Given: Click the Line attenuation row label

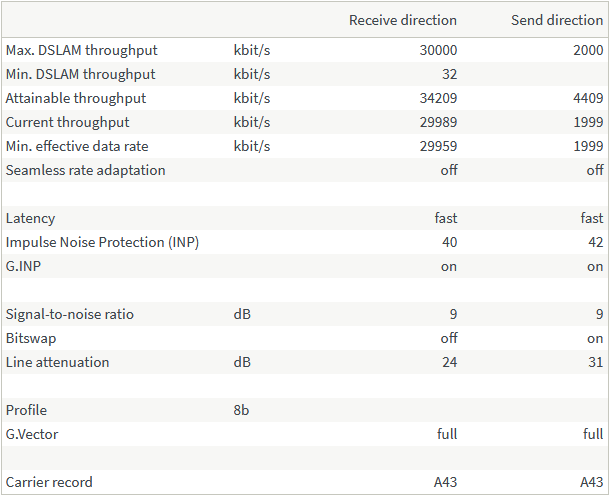Looking at the screenshot, I should pos(57,362).
